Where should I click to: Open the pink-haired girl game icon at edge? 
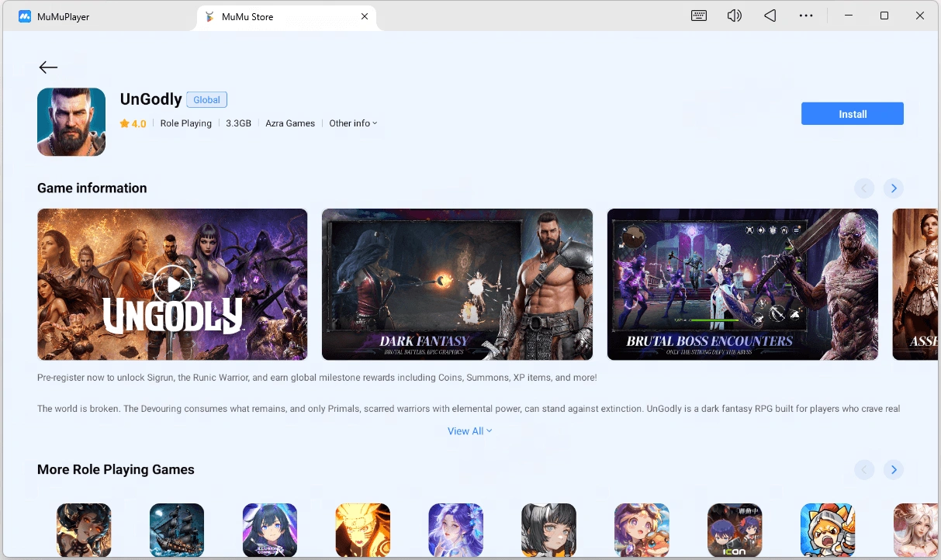[915, 531]
